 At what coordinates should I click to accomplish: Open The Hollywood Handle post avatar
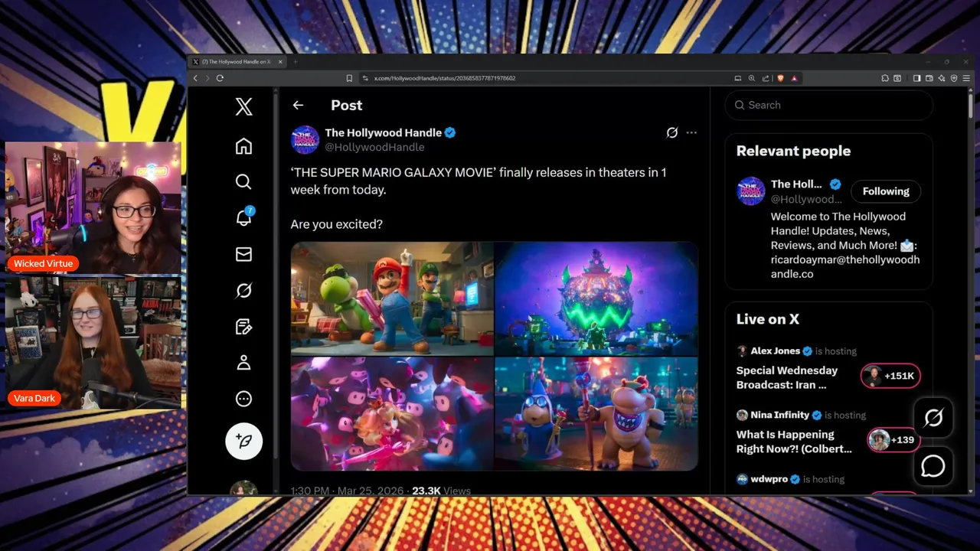click(305, 139)
